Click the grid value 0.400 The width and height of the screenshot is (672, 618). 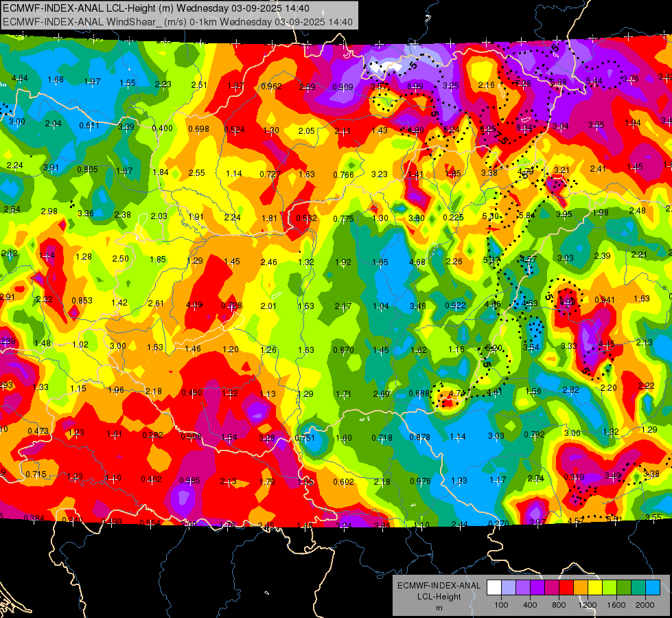pyautogui.click(x=163, y=128)
